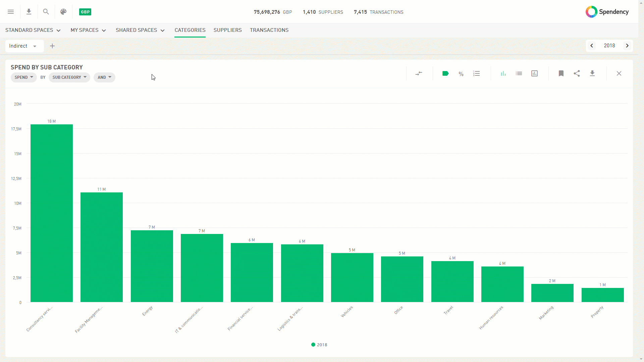Click the Office bar

coord(402,279)
